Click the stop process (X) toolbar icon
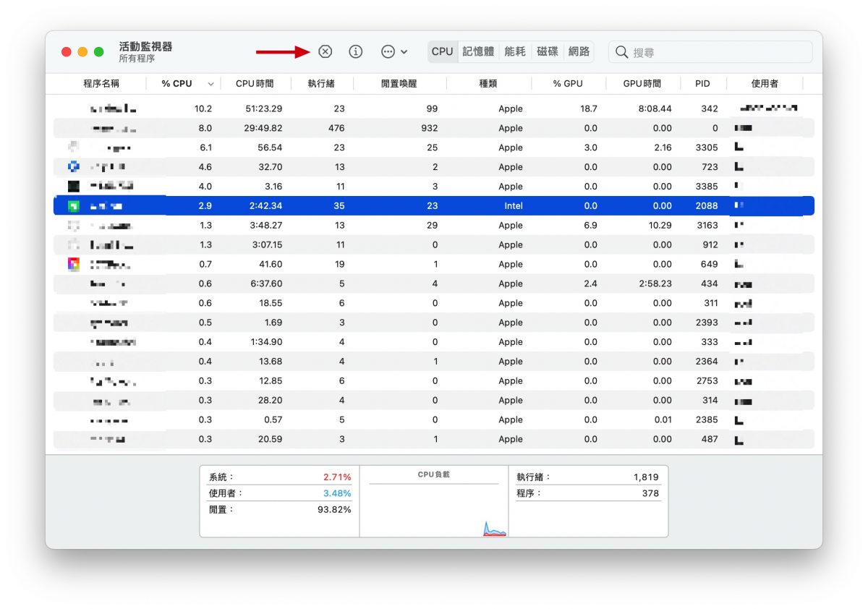Viewport: 868px width, 609px height. [x=325, y=51]
